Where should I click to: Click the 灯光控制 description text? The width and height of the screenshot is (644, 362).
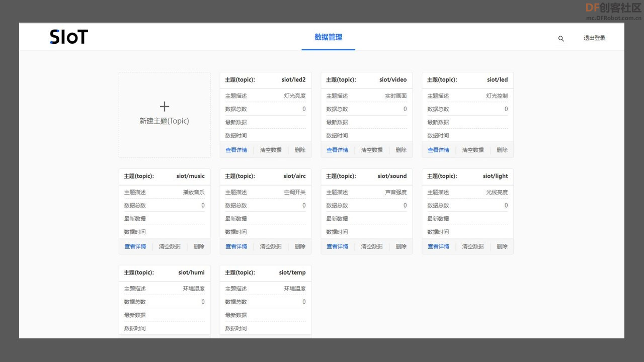coord(497,96)
